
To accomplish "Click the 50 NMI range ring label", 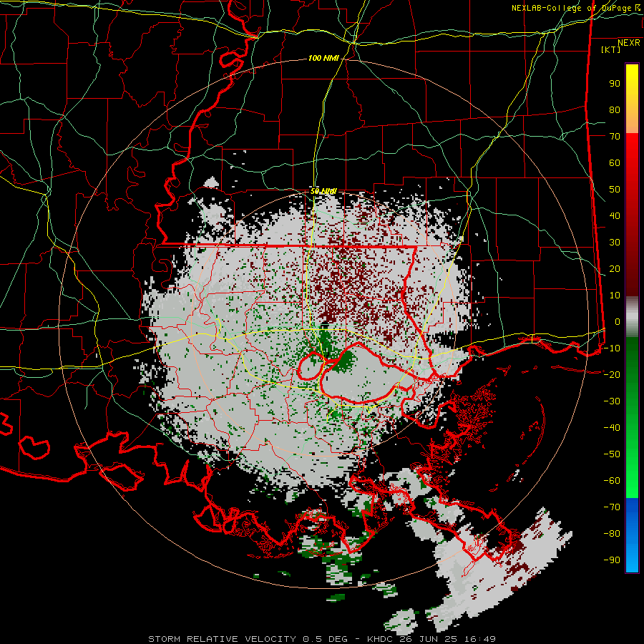I will [x=323, y=191].
